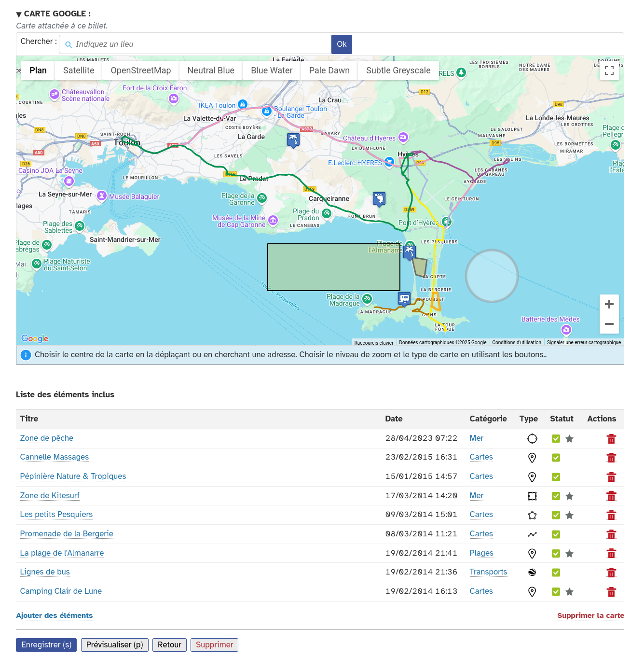Image resolution: width=644 pixels, height=658 pixels.
Task: Uncheck status for Pépinière Nature & Tropiques
Action: pyautogui.click(x=556, y=477)
